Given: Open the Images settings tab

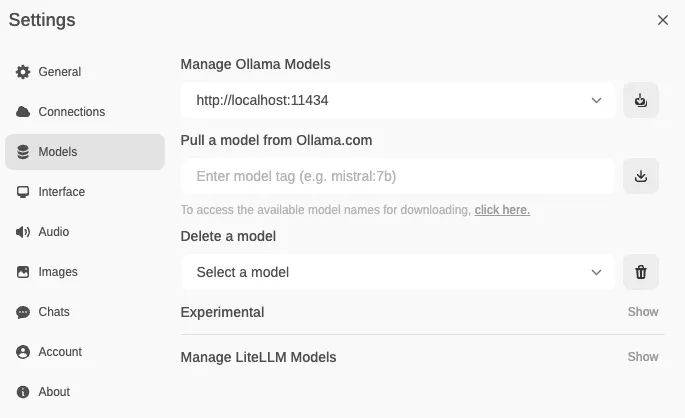Looking at the screenshot, I should (58, 272).
